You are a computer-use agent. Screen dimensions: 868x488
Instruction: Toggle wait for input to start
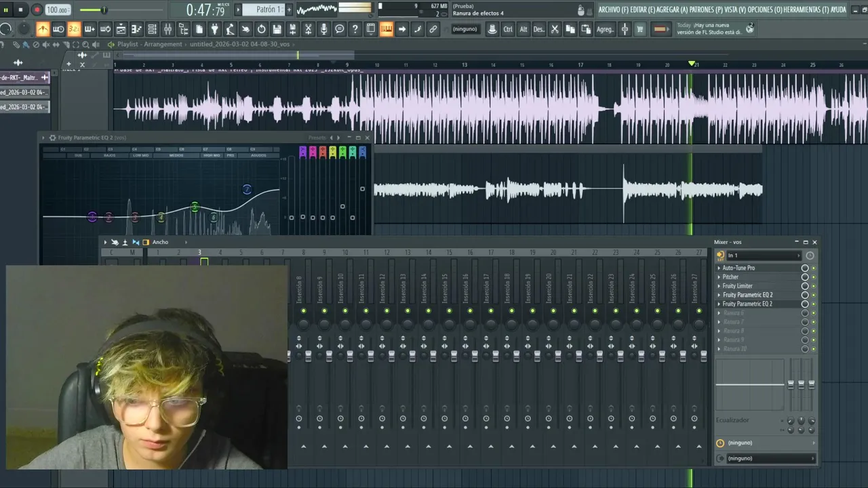pyautogui.click(x=58, y=29)
